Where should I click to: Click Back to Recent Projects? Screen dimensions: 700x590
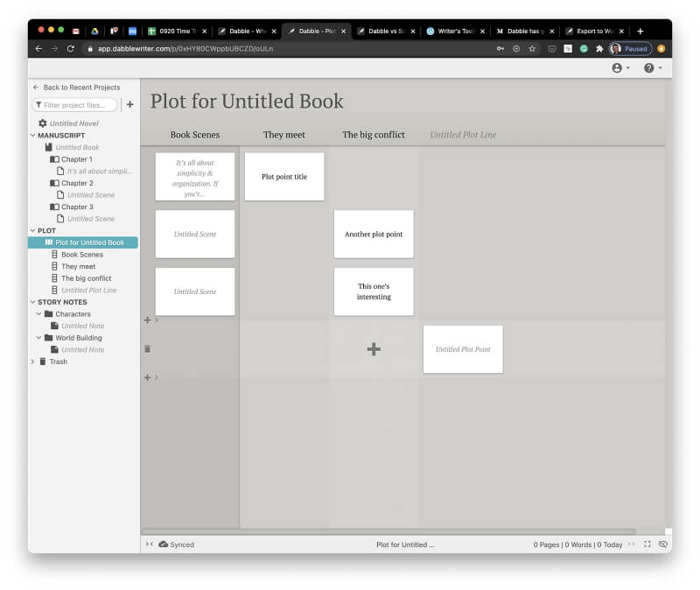coord(76,87)
